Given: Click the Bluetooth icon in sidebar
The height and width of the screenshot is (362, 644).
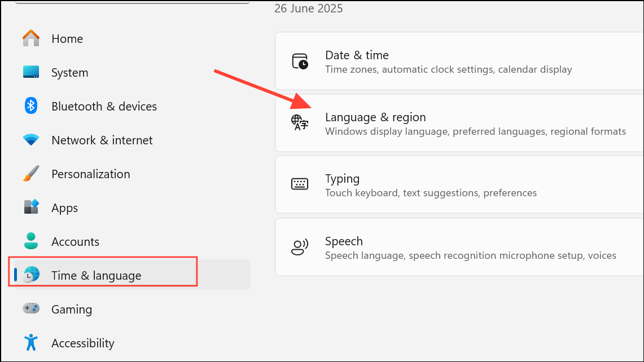Looking at the screenshot, I should [31, 106].
